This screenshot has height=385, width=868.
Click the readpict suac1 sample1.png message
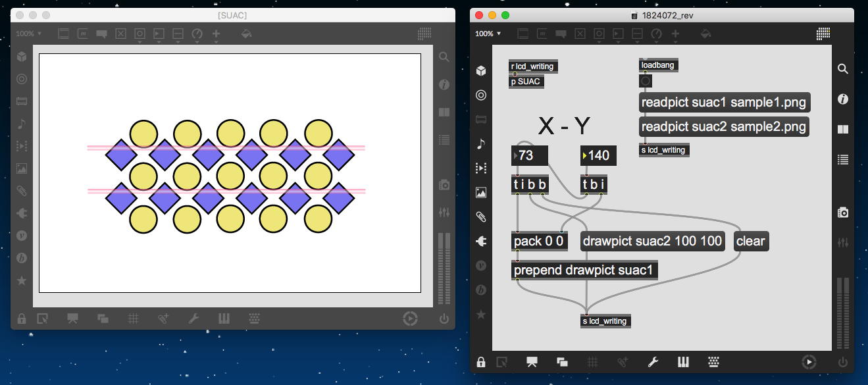723,103
